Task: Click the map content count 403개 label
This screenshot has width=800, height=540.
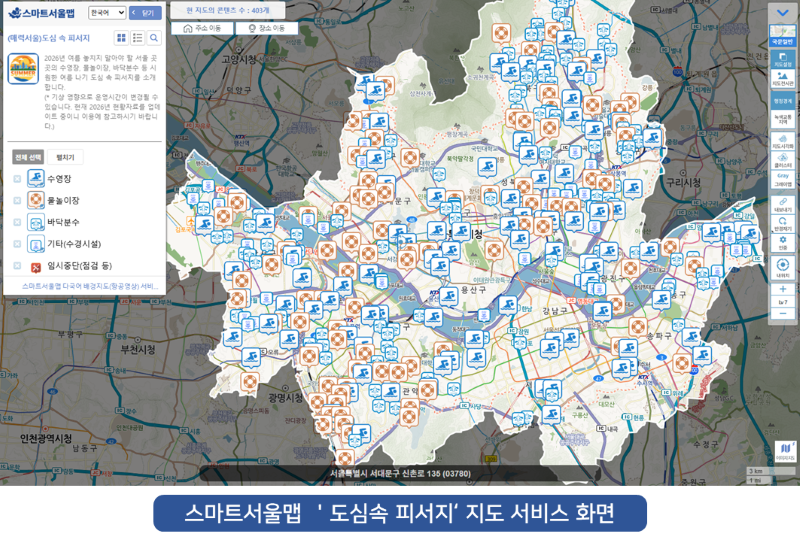Action: click(228, 10)
